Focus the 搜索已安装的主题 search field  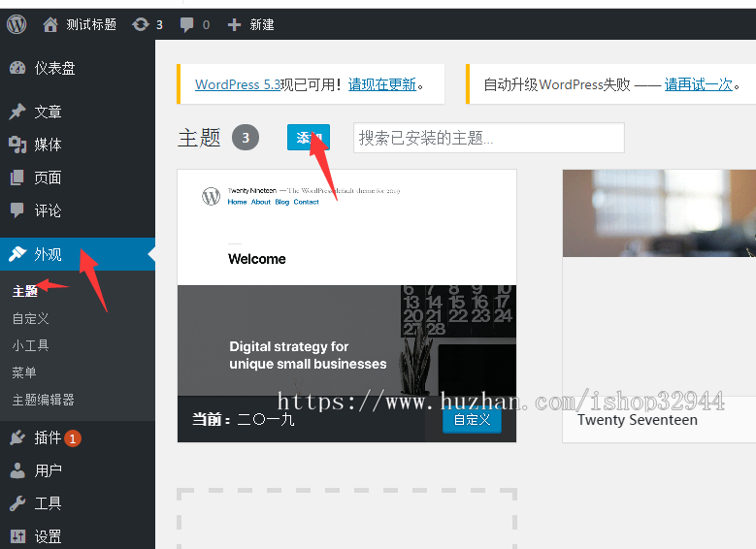click(489, 138)
